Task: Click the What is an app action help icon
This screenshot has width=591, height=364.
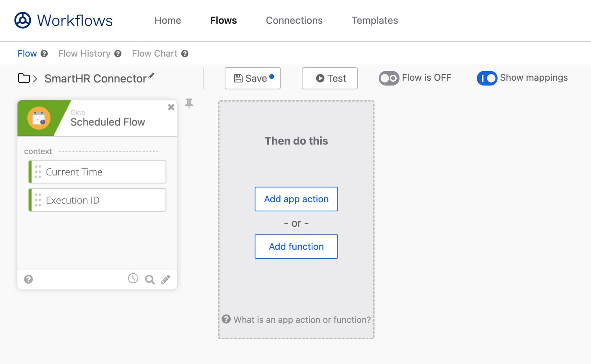Action: tap(226, 320)
